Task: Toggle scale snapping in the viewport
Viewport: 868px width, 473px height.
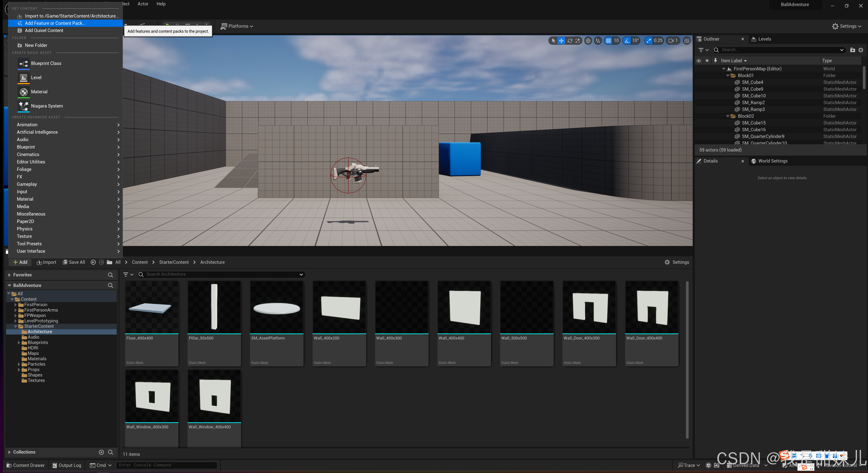Action: point(649,41)
